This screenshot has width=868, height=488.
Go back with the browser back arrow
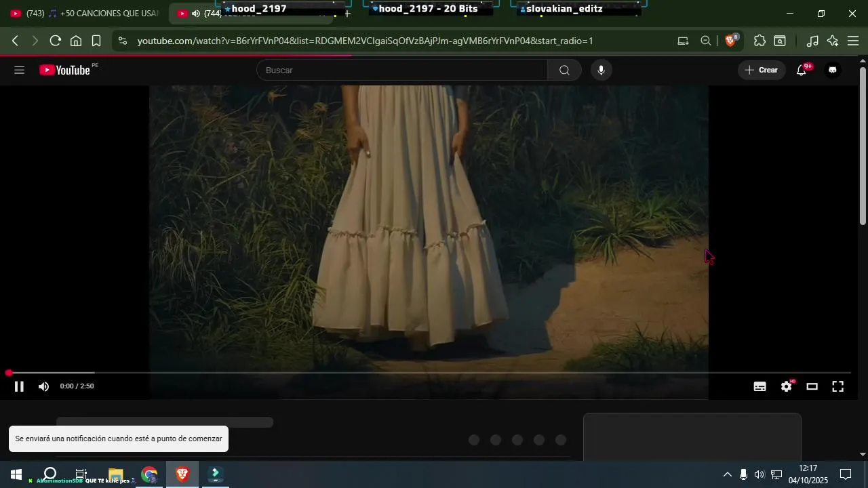15,41
